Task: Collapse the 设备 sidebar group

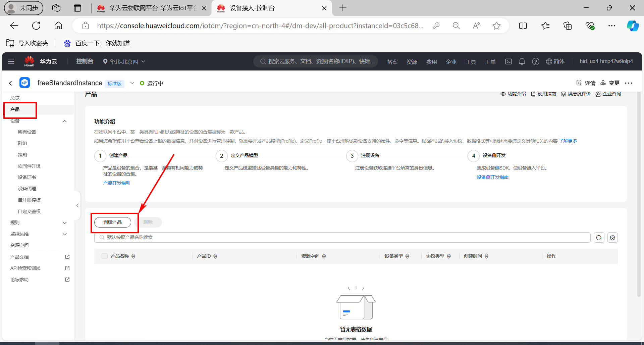Action: (x=65, y=121)
